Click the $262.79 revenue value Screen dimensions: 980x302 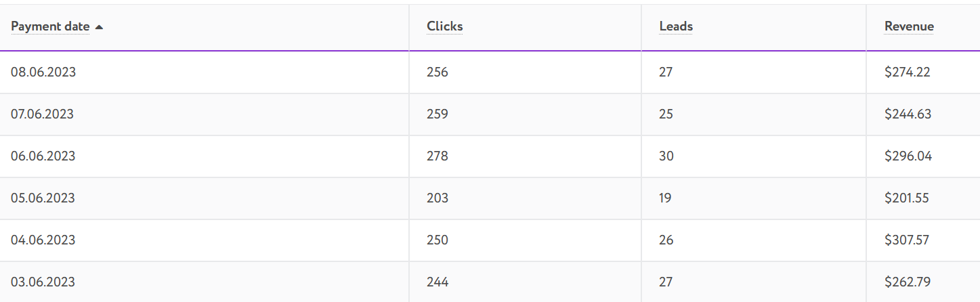click(x=908, y=282)
